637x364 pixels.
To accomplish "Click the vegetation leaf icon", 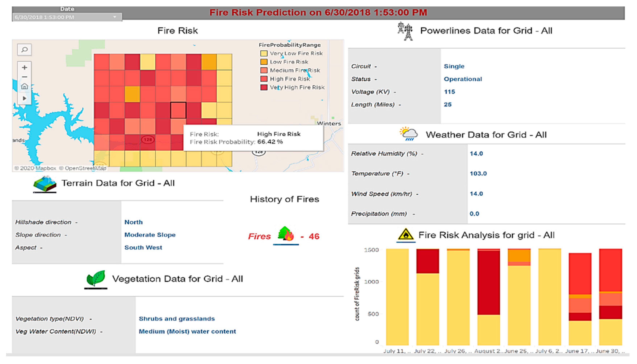I will [96, 278].
